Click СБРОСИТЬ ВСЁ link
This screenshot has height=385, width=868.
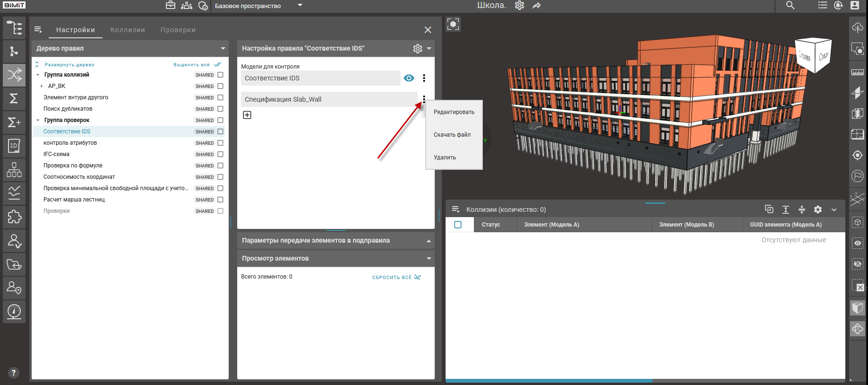pyautogui.click(x=392, y=277)
